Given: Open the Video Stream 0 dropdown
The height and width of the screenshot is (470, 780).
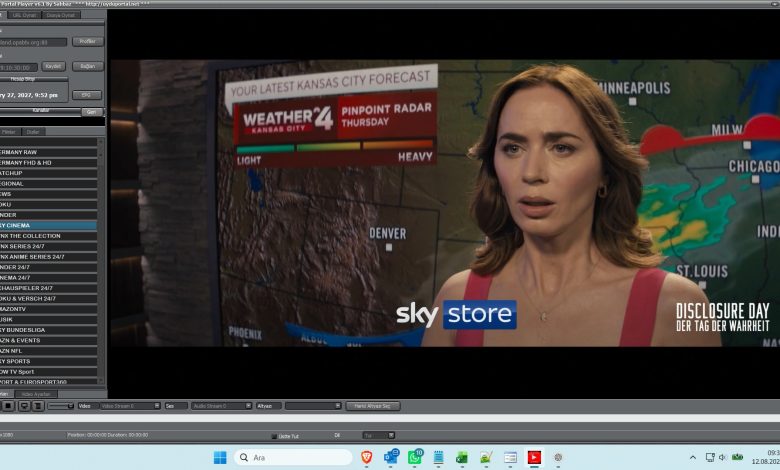Looking at the screenshot, I should tap(130, 406).
